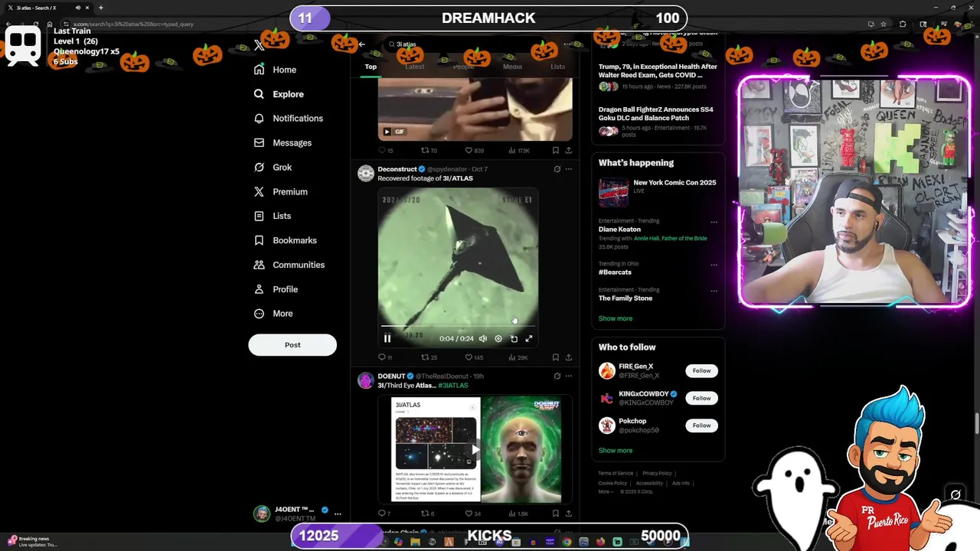Switch to Latest search tab
This screenshot has height=551, width=980.
pyautogui.click(x=414, y=67)
